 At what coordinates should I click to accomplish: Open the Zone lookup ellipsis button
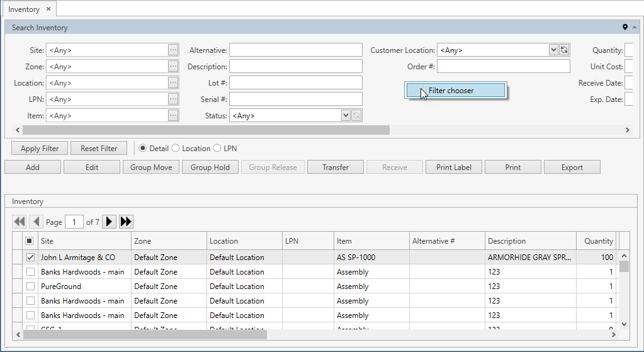click(x=173, y=67)
